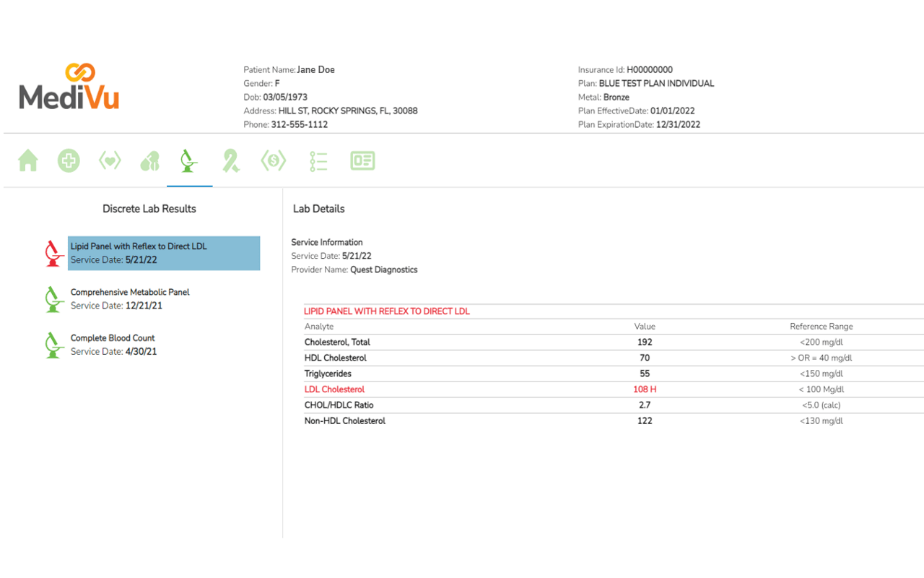Go to the Home icon tab

tap(28, 160)
